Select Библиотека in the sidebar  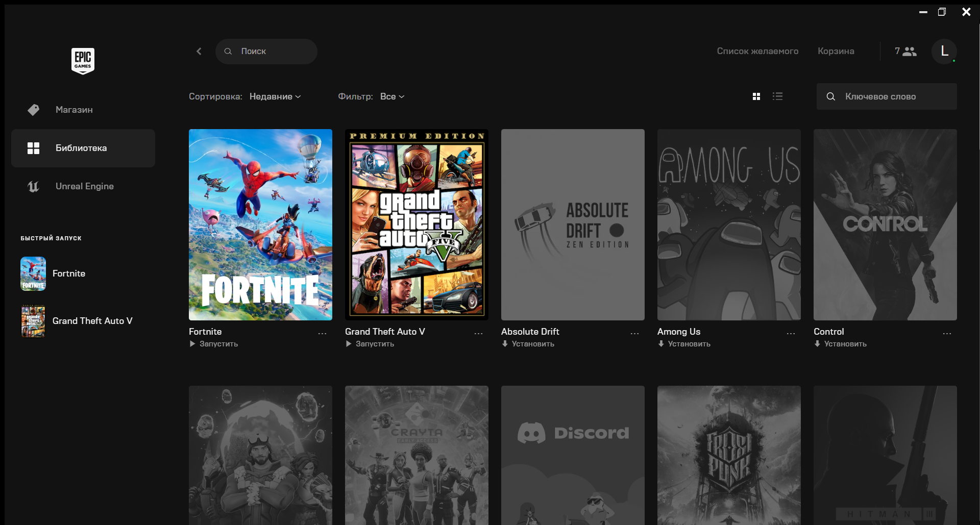click(x=81, y=148)
